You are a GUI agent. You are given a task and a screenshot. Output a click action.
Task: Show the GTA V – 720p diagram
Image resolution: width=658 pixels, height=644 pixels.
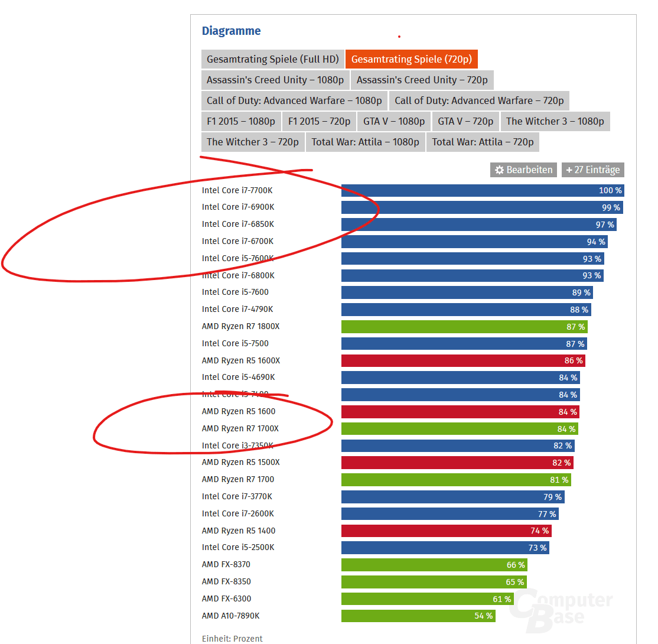point(465,121)
